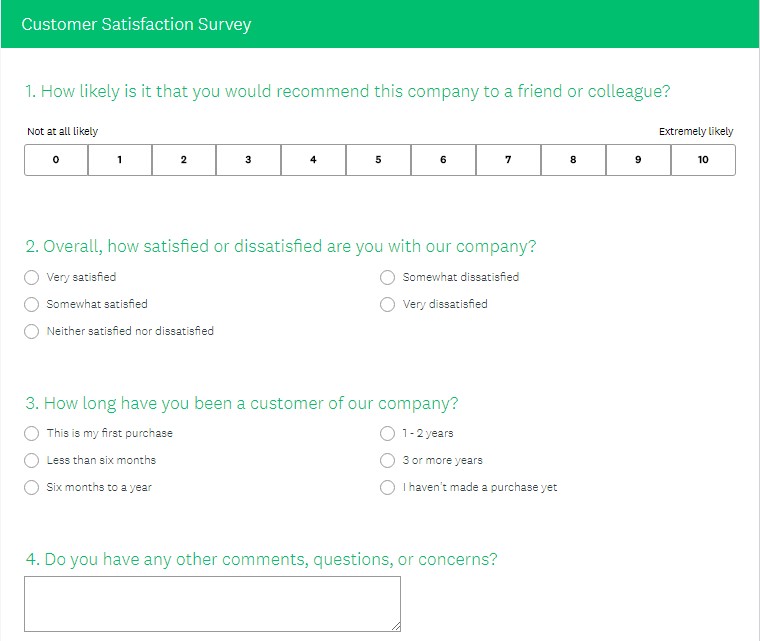
Task: Pick the Somewhat dissatisfied radio button
Action: [x=387, y=277]
